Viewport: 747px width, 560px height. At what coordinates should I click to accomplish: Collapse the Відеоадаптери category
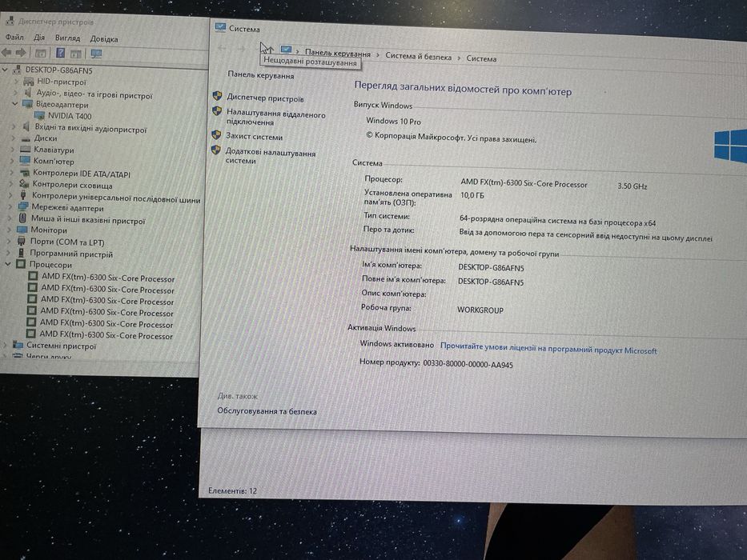point(14,103)
